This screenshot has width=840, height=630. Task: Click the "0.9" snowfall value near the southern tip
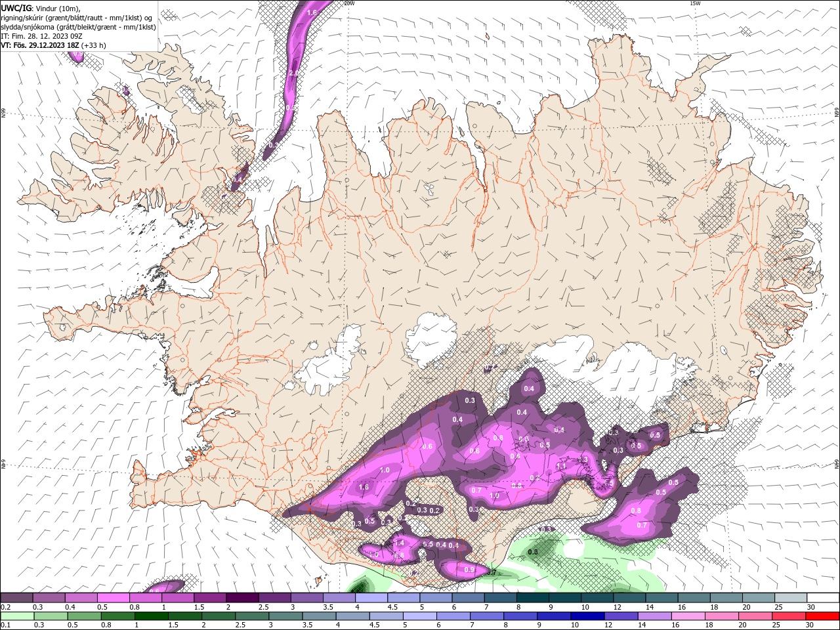469,570
